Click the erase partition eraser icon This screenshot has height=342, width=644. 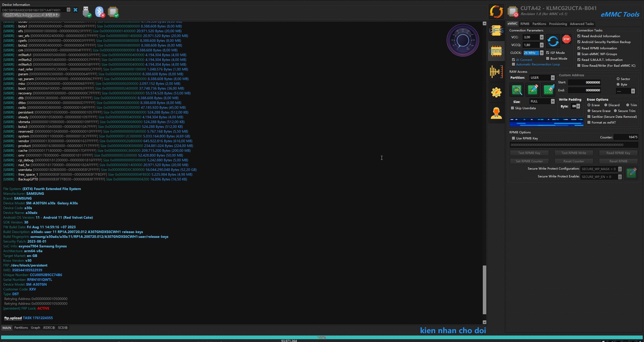coord(548,90)
